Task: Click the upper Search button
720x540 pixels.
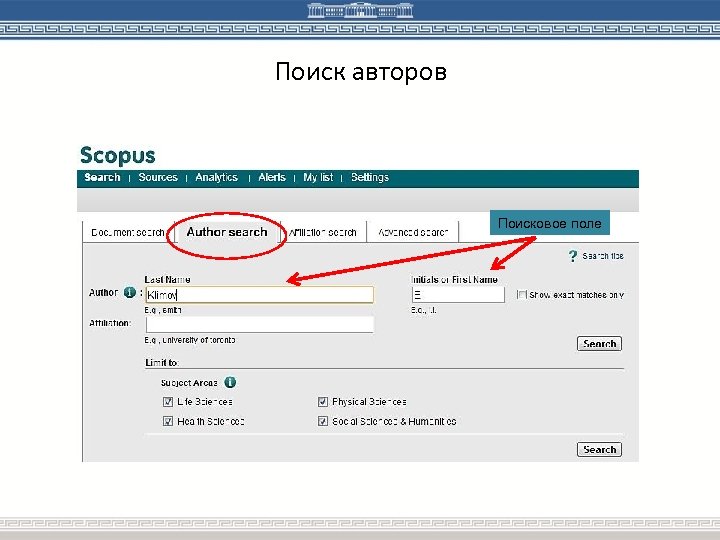Action: click(599, 344)
